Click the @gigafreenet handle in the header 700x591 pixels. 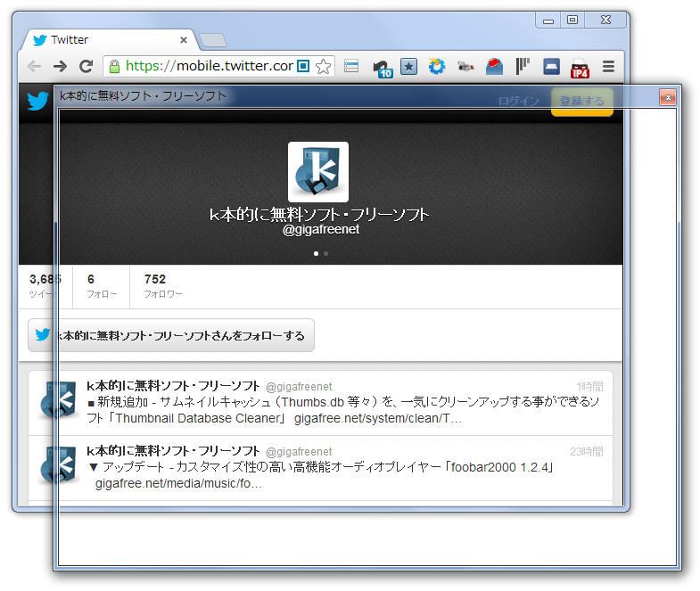pyautogui.click(x=321, y=229)
